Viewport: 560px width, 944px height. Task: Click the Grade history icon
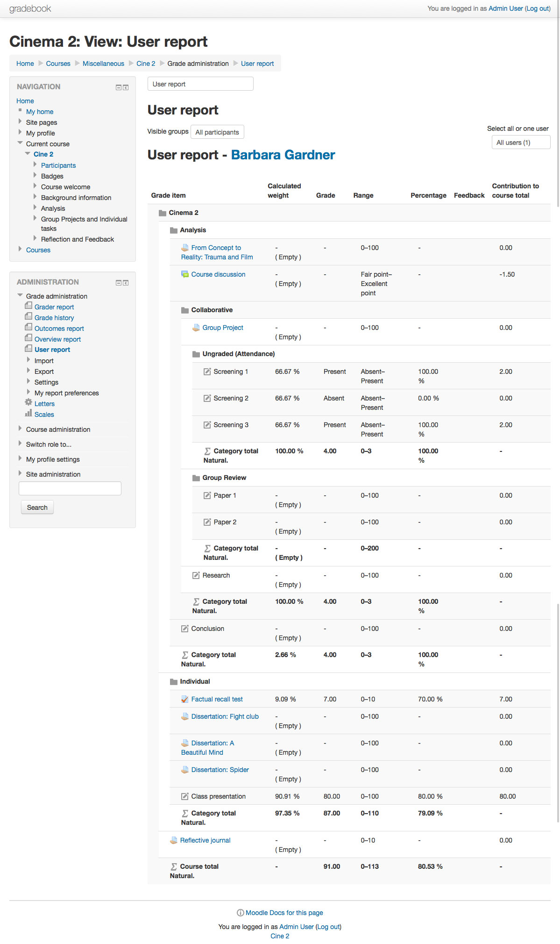[x=28, y=316]
